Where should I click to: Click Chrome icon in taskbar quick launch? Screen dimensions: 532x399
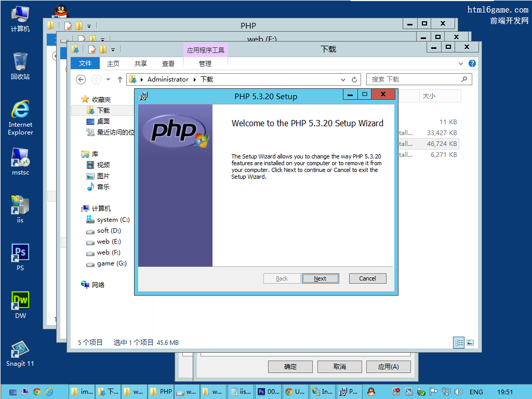37,392
